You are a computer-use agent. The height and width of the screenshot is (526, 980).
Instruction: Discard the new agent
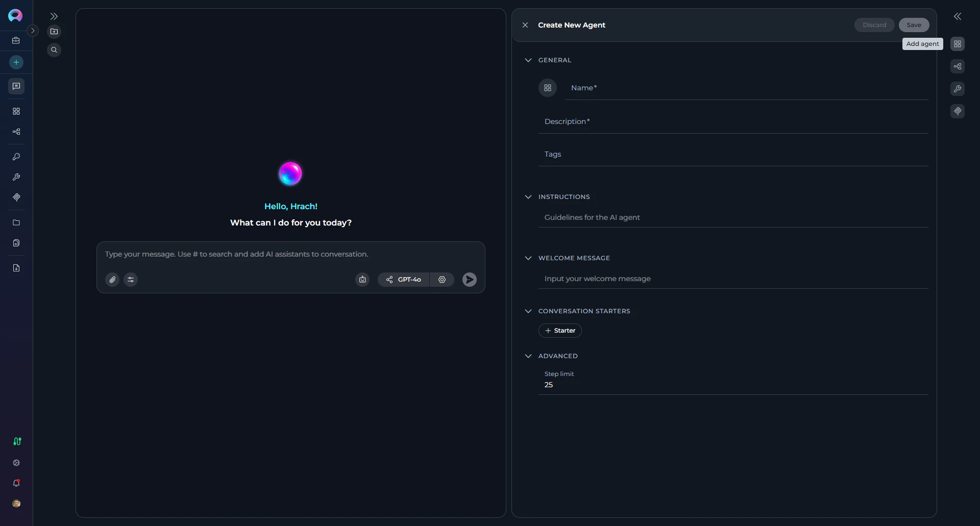click(x=874, y=24)
